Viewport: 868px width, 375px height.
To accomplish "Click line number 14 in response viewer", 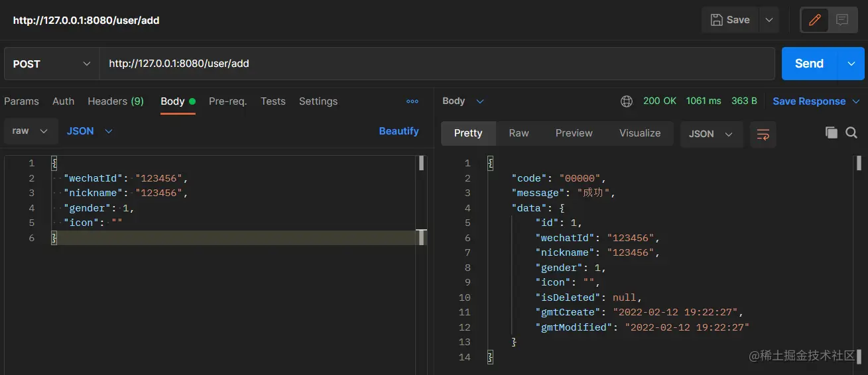I will tap(464, 357).
